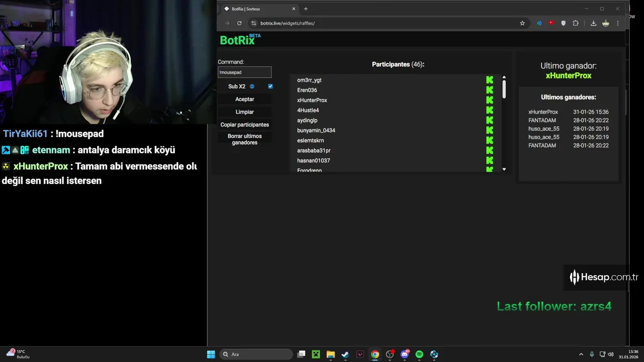
Task: Click Borrar ultimos ganadores button
Action: coord(245,139)
